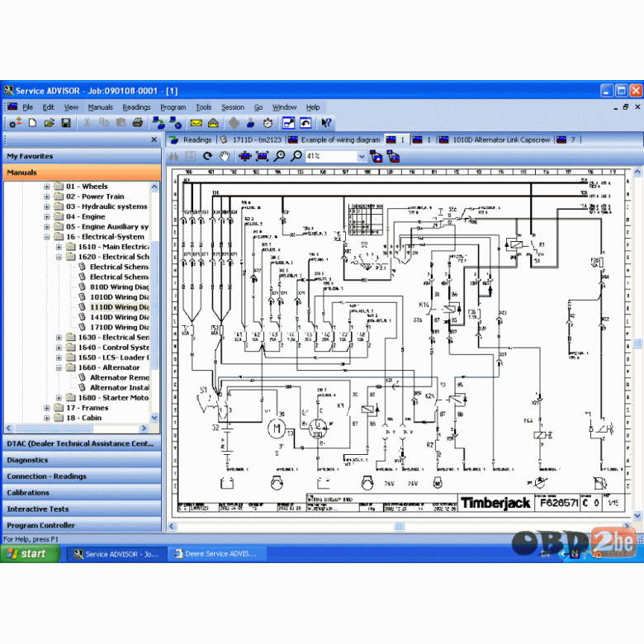Open the Diagnostics panel
Screen dimensions: 644x644
82,460
